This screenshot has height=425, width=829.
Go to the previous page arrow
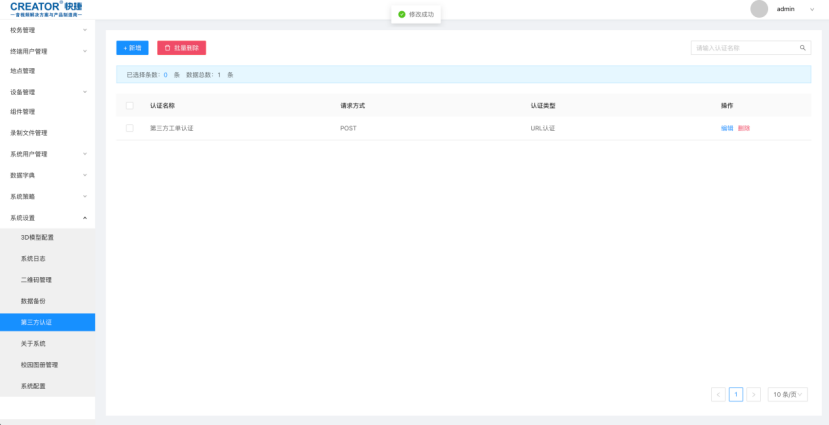pyautogui.click(x=718, y=395)
